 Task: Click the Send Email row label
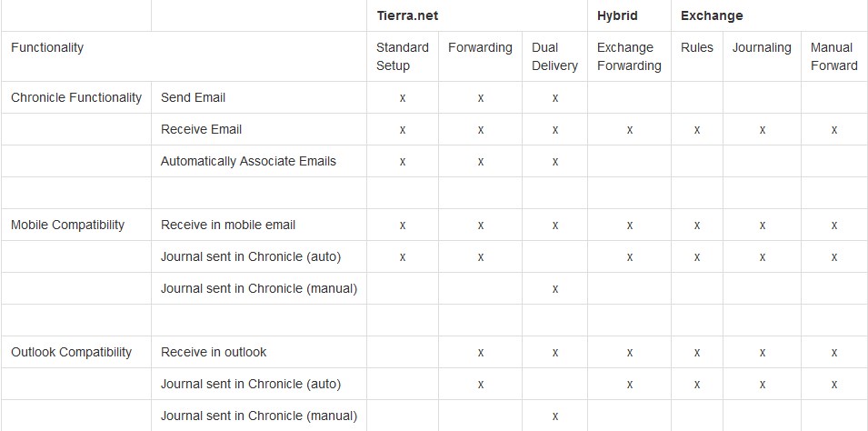coord(193,97)
